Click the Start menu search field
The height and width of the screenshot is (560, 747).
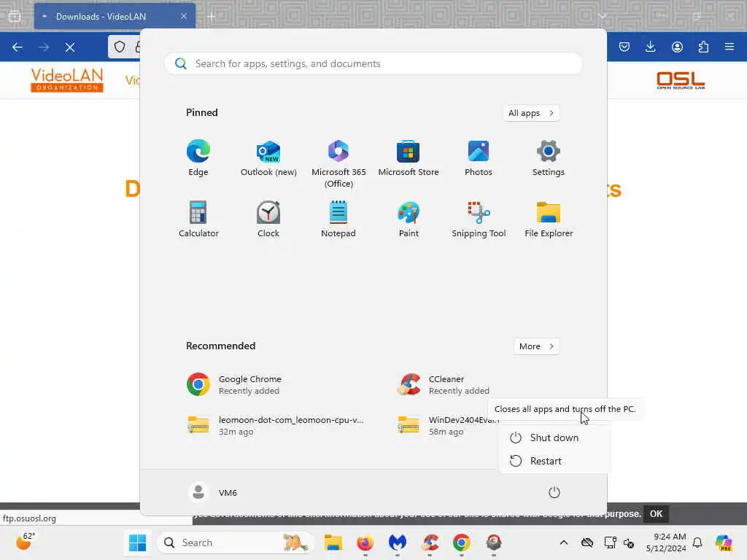[x=373, y=63]
